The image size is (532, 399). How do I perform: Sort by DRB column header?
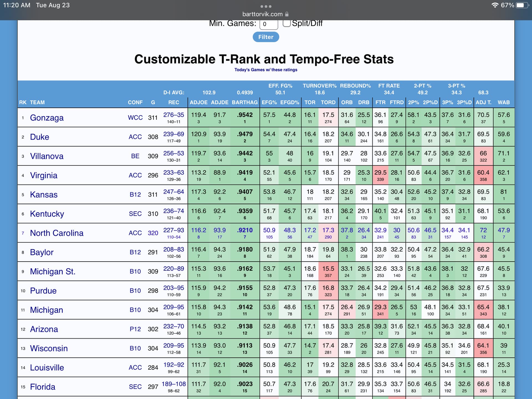(x=364, y=103)
